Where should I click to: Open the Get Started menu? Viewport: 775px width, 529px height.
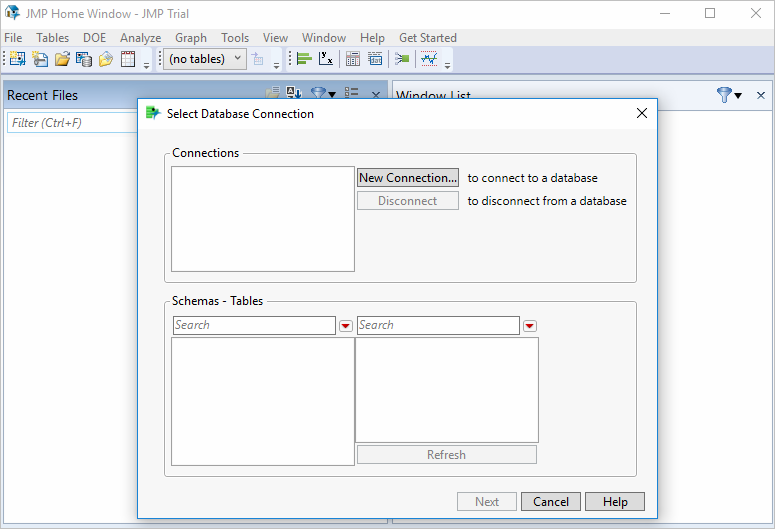click(x=427, y=38)
